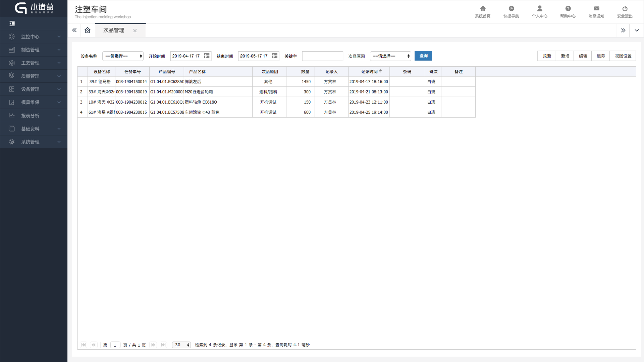Open 快捷导航 quick navigation icon
This screenshot has width=644, height=362.
tap(511, 9)
